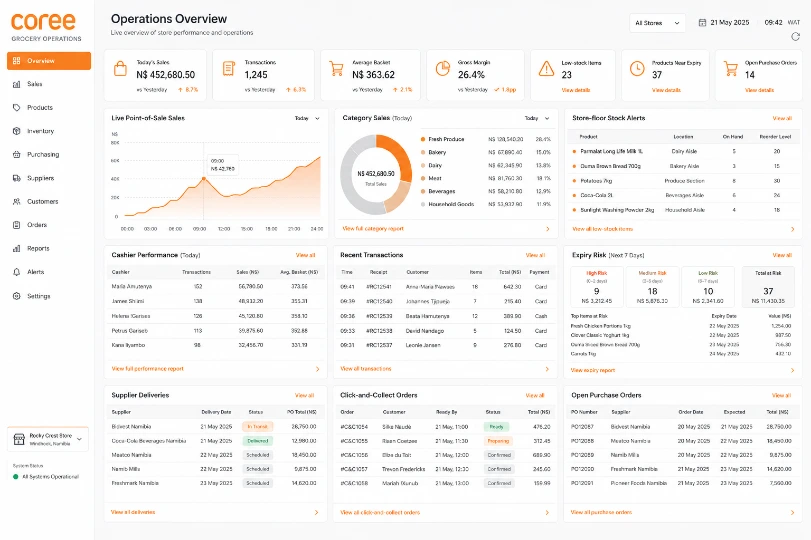Image resolution: width=811 pixels, height=540 pixels.
Task: Click the Settings gear icon
Action: [x=17, y=296]
